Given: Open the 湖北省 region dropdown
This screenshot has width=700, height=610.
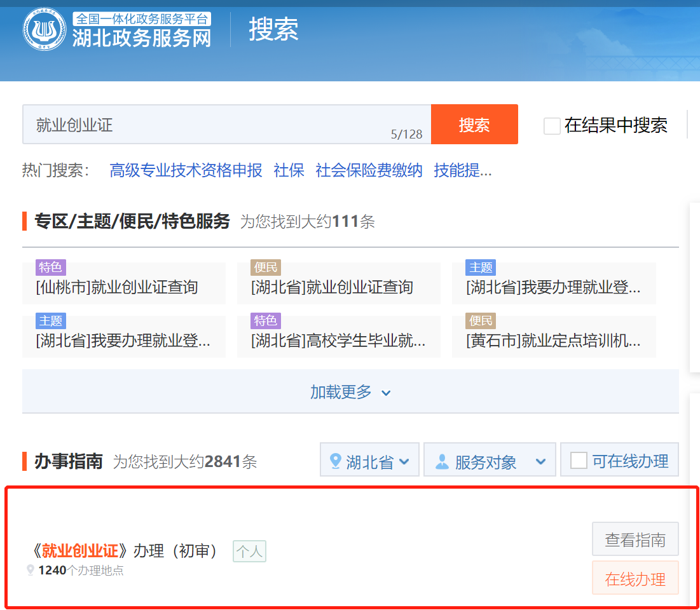Looking at the screenshot, I should tap(369, 460).
